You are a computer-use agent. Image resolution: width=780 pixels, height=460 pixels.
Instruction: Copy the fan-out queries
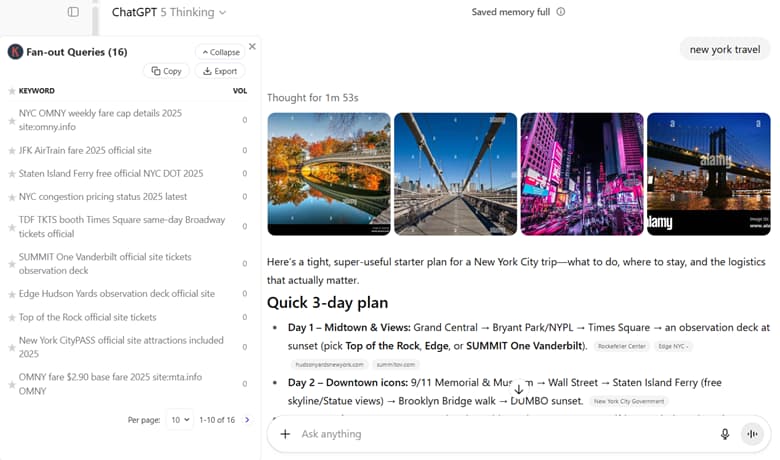(x=167, y=71)
